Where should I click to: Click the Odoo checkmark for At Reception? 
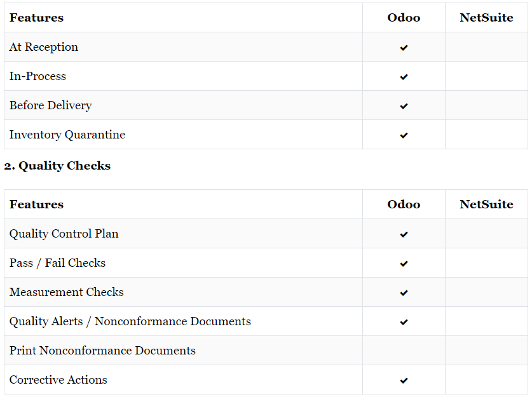click(404, 48)
